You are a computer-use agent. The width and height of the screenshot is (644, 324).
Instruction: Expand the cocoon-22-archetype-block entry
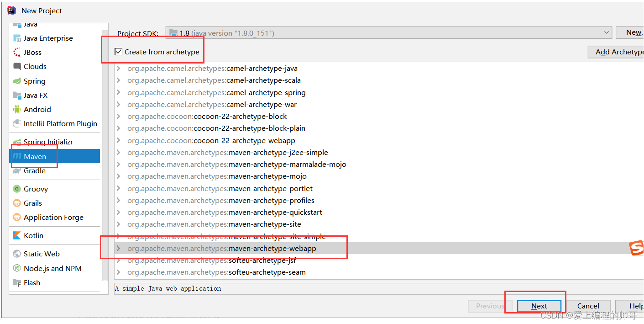(119, 117)
